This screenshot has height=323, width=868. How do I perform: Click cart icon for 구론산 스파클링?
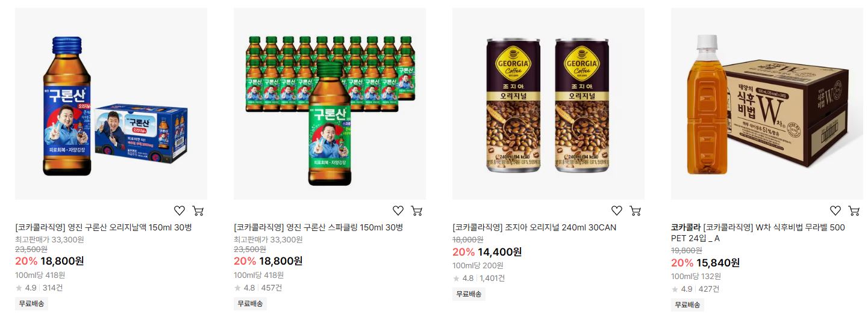click(416, 211)
